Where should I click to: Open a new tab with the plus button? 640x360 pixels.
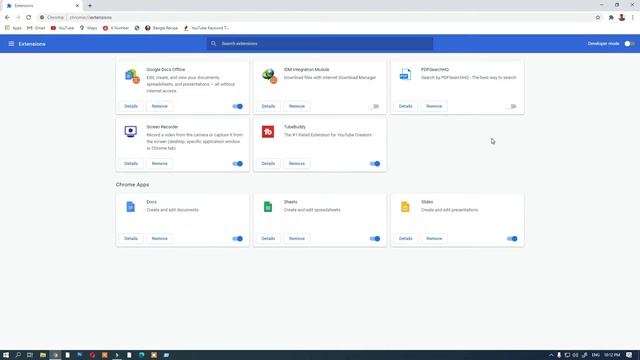click(90, 6)
